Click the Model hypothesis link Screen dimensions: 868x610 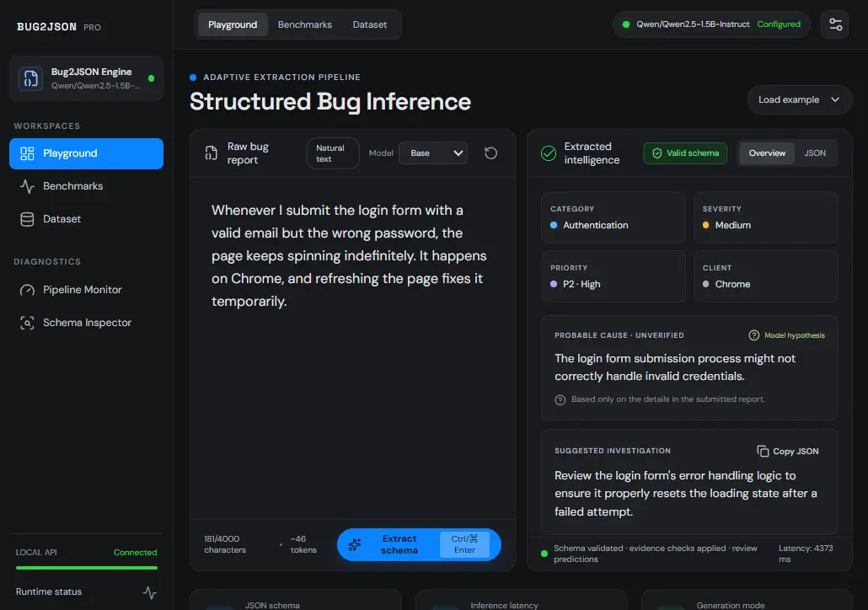[x=786, y=334]
